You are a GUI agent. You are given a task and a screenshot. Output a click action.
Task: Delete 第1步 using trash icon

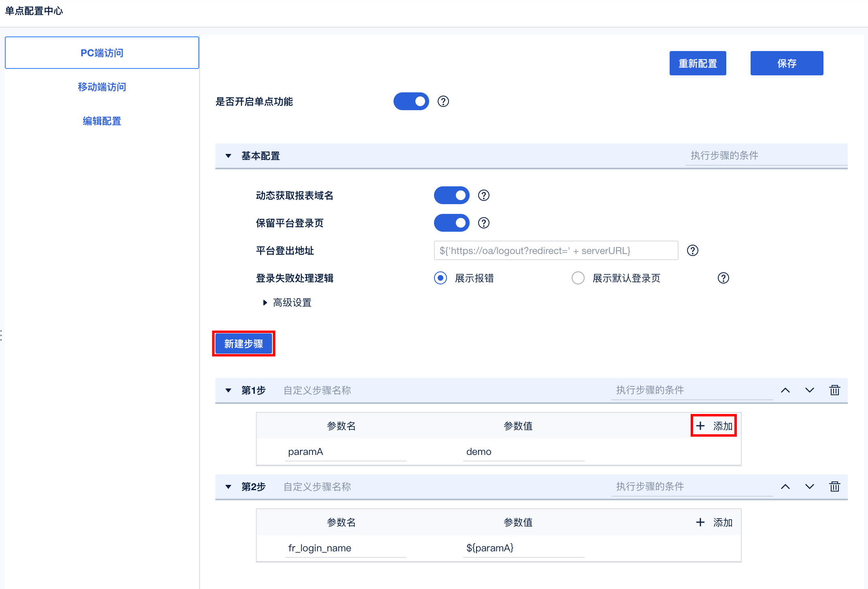click(835, 390)
